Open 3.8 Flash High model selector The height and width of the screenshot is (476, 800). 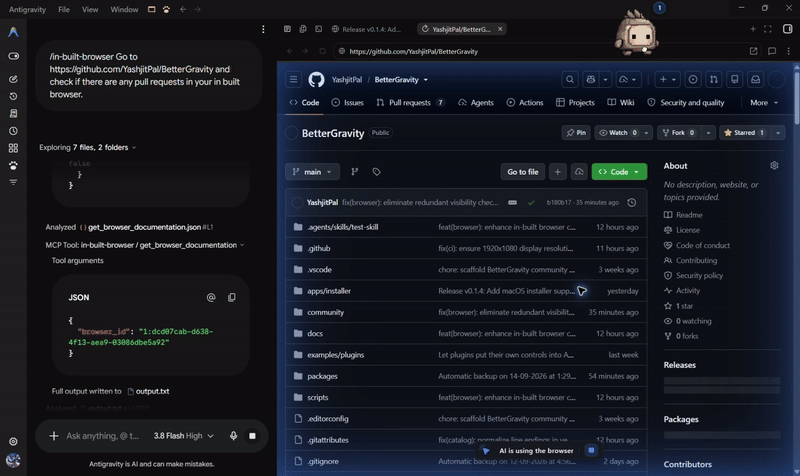point(184,436)
